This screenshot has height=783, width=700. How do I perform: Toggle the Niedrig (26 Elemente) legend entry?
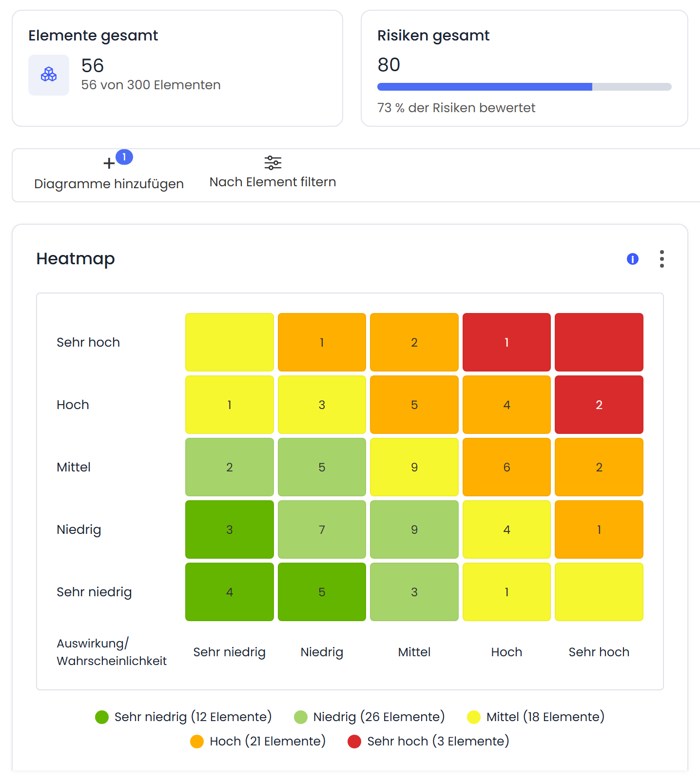pos(369,717)
